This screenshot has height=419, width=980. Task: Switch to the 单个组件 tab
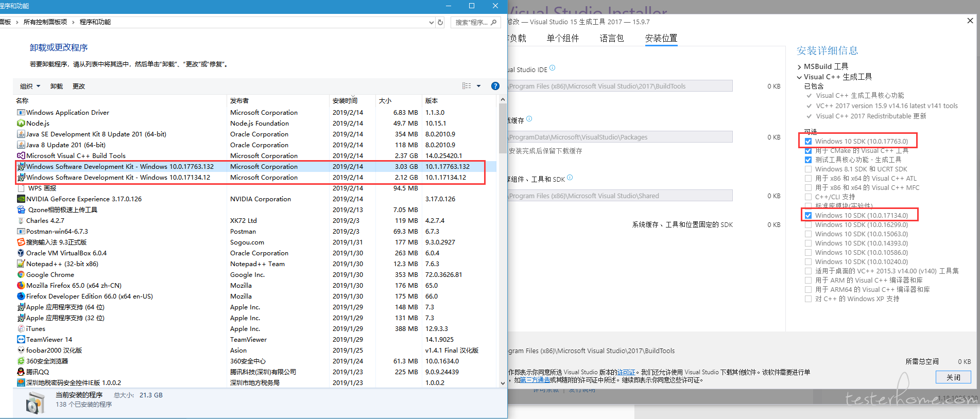click(563, 38)
